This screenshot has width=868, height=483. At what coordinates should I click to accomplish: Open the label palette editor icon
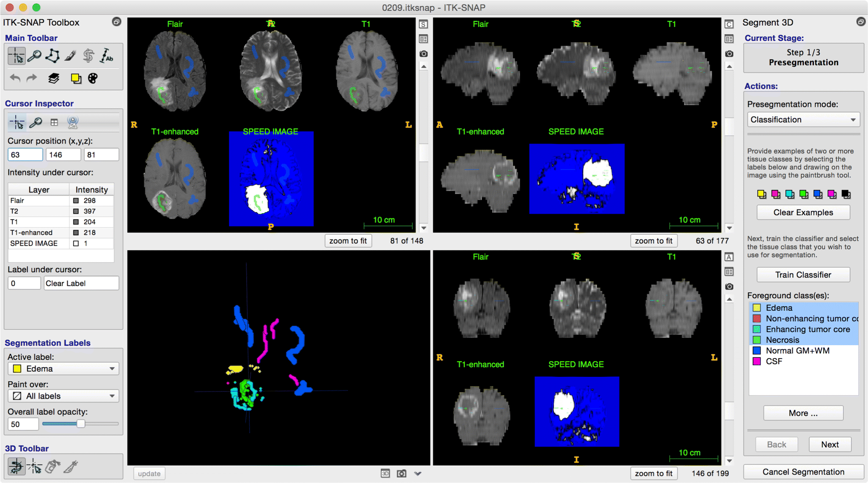coord(92,78)
